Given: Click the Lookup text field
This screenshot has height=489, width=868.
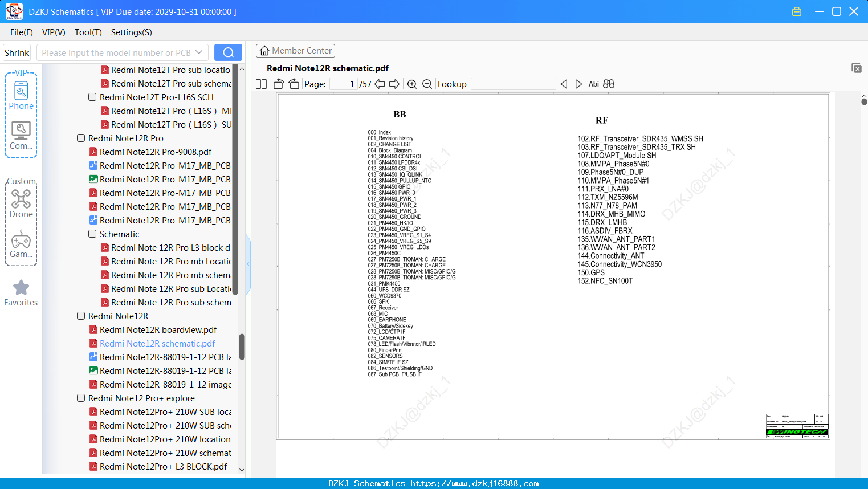Looking at the screenshot, I should tap(513, 84).
